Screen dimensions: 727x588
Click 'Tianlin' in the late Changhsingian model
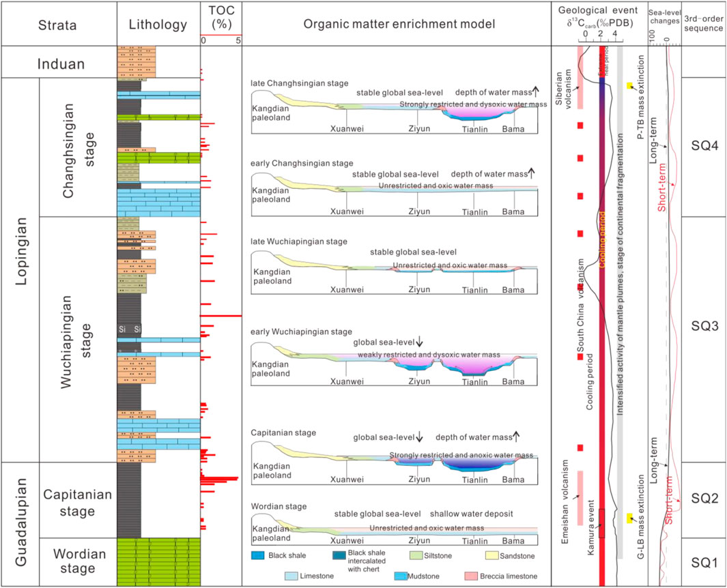tap(475, 130)
